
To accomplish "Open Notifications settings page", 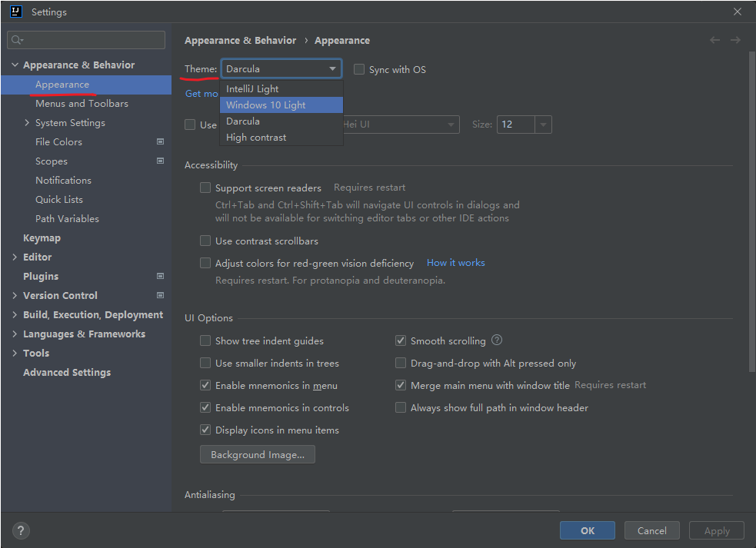I will pyautogui.click(x=63, y=181).
